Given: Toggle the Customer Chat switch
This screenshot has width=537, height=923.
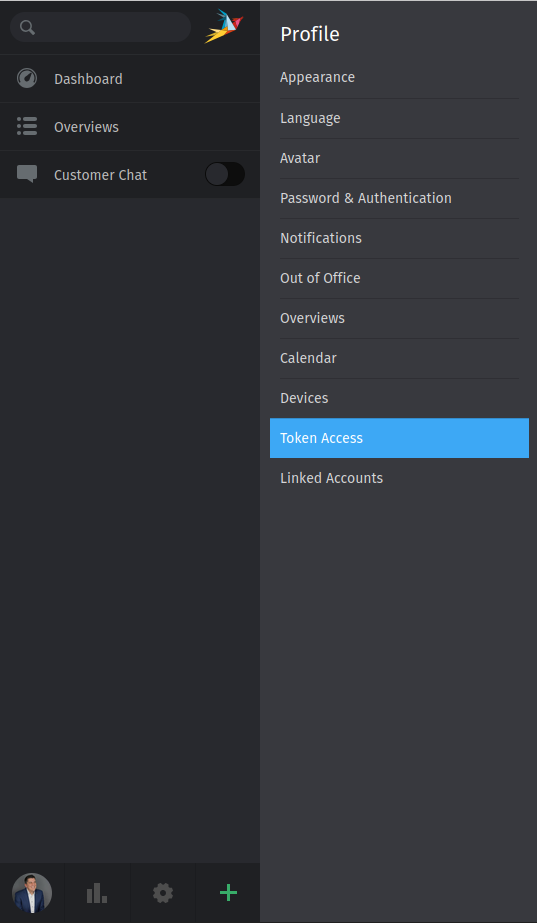Looking at the screenshot, I should 225,174.
